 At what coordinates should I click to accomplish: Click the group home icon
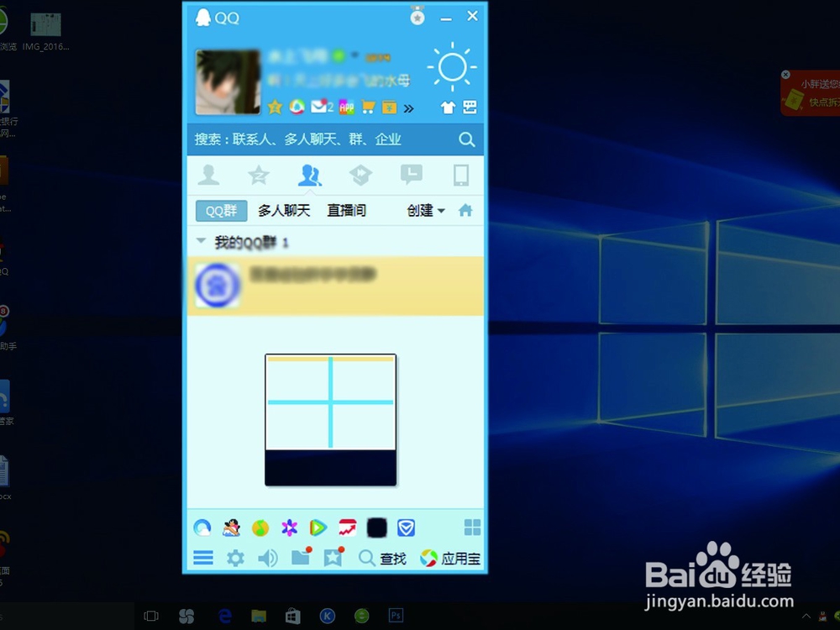point(465,211)
